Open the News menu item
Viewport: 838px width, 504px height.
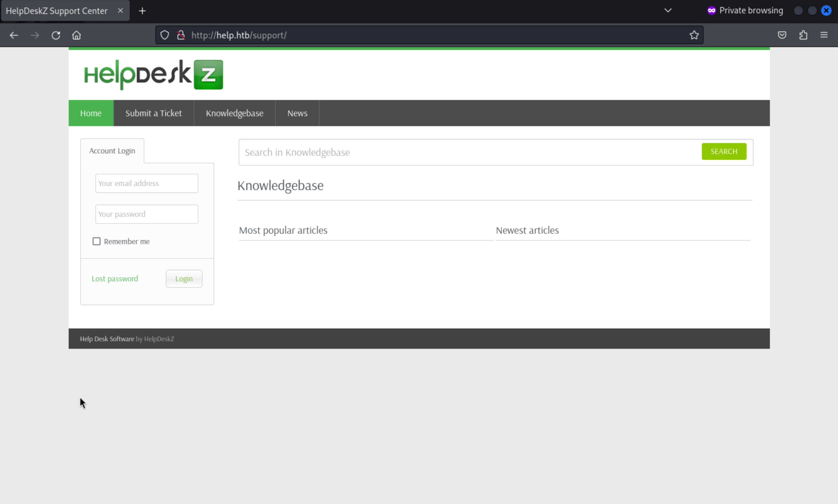click(x=297, y=113)
